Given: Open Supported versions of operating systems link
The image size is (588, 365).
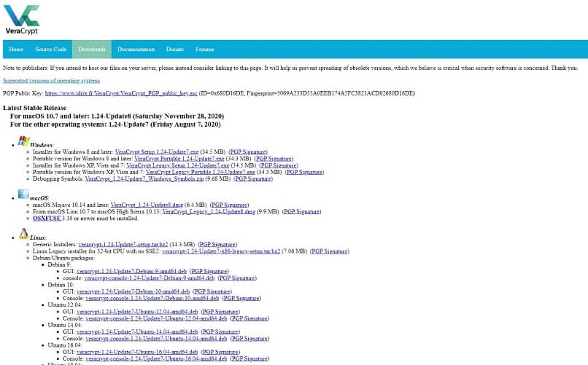Looking at the screenshot, I should point(52,81).
